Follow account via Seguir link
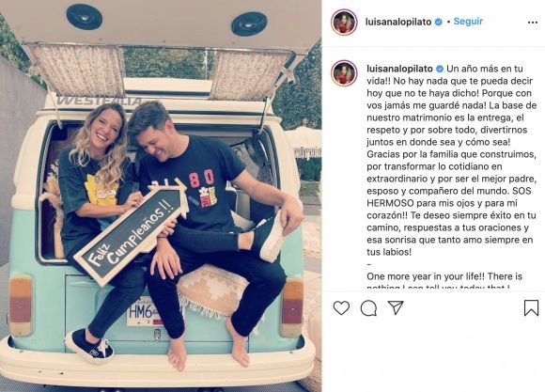Image resolution: width=545 pixels, height=392 pixels. [468, 22]
